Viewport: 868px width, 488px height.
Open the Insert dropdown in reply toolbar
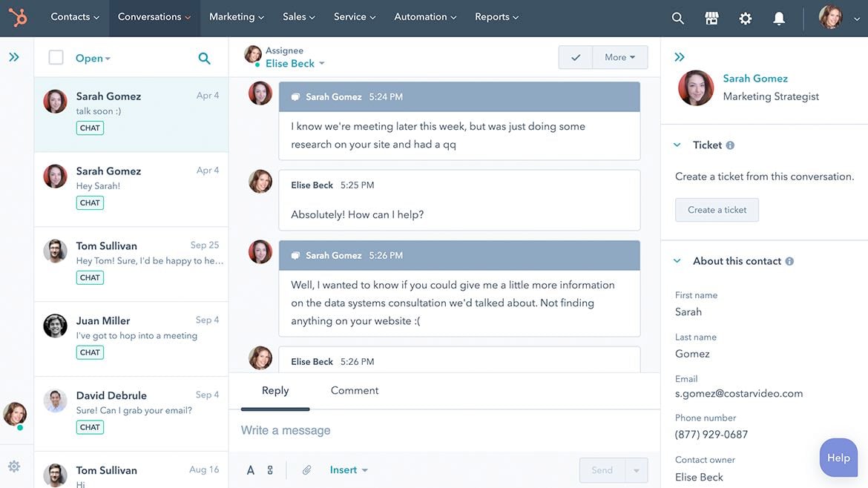pos(345,469)
